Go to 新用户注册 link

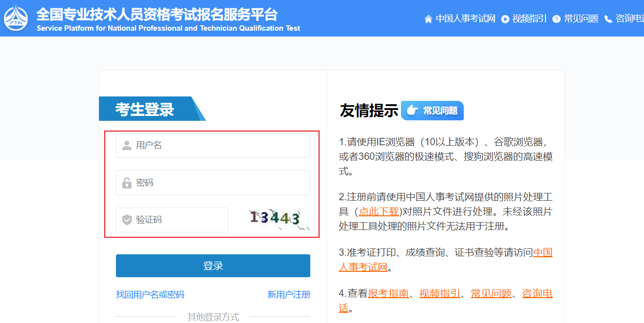coord(288,294)
